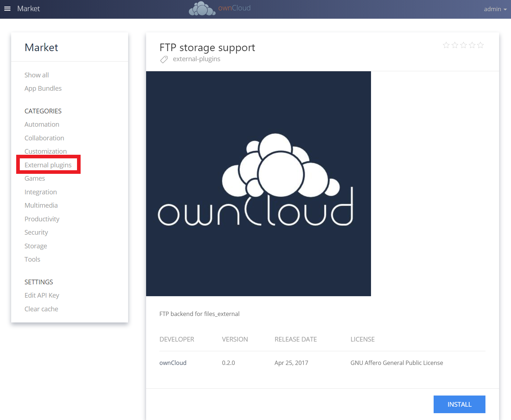Browse the Games category
The width and height of the screenshot is (511, 420).
click(35, 178)
